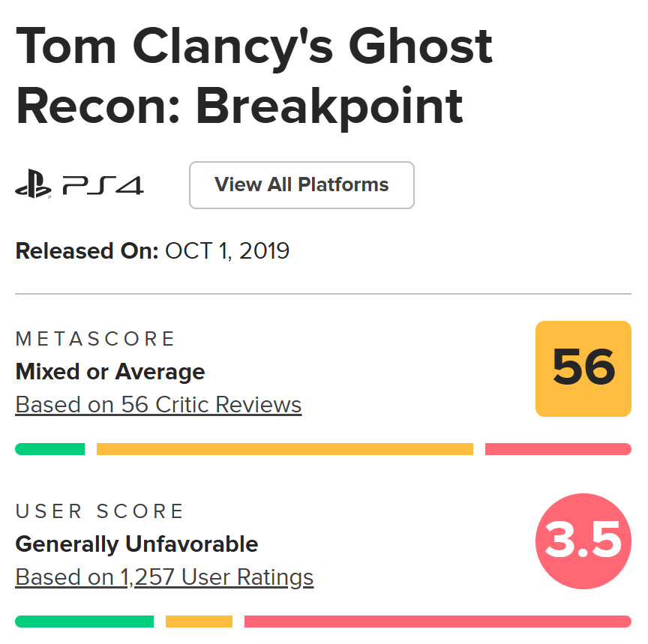Select red negative segment of critic bar
Viewport: 648px width, 644px height.
click(558, 449)
